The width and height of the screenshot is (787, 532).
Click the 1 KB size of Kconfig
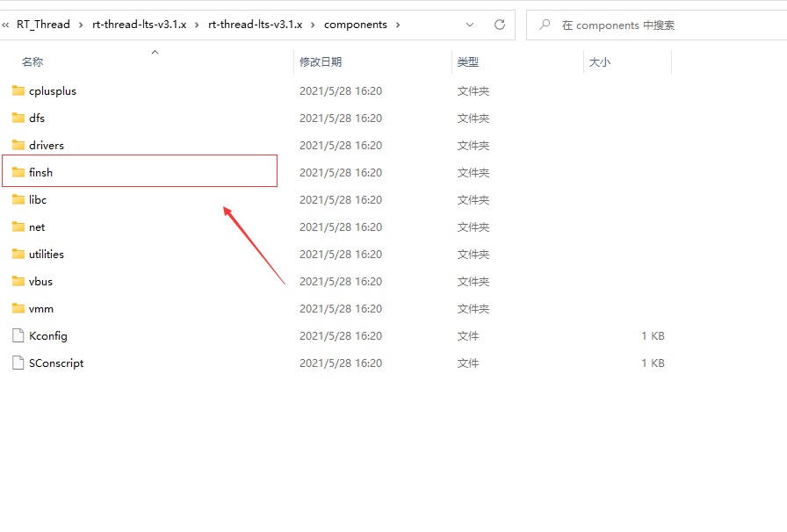(x=653, y=335)
